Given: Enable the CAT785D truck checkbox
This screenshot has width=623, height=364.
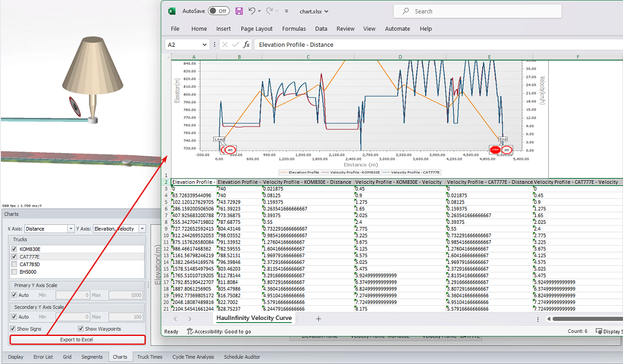Looking at the screenshot, I should [x=15, y=264].
